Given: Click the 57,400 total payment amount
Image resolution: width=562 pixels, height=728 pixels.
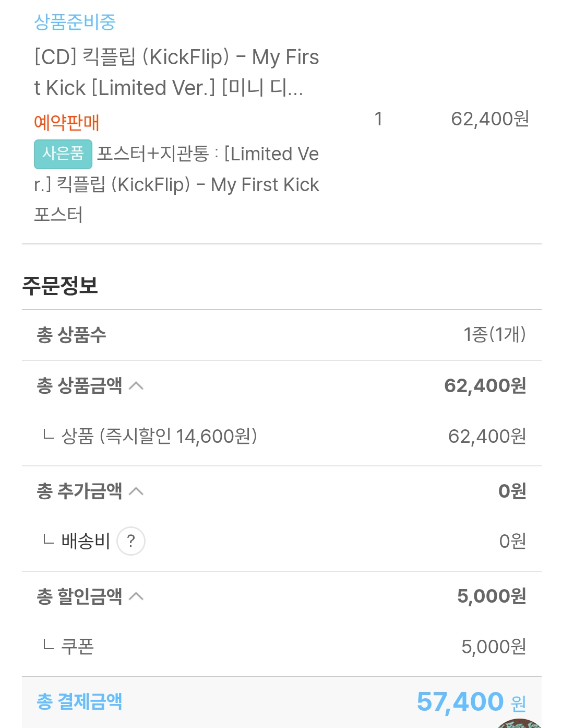Looking at the screenshot, I should 460,701.
